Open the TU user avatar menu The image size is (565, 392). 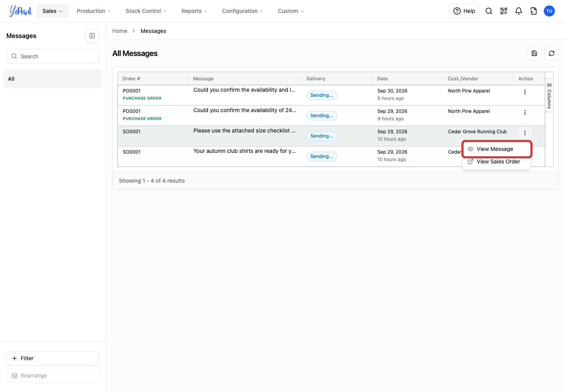[x=549, y=11]
